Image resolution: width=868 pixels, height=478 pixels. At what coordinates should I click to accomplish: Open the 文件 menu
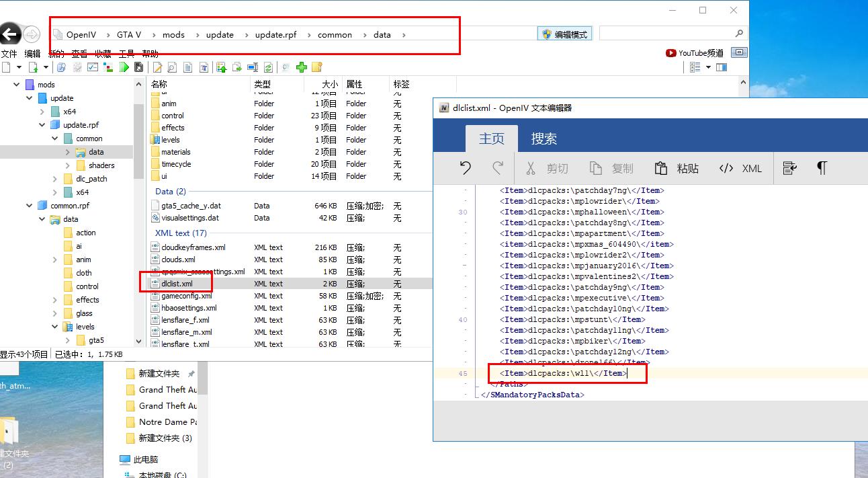click(x=9, y=54)
